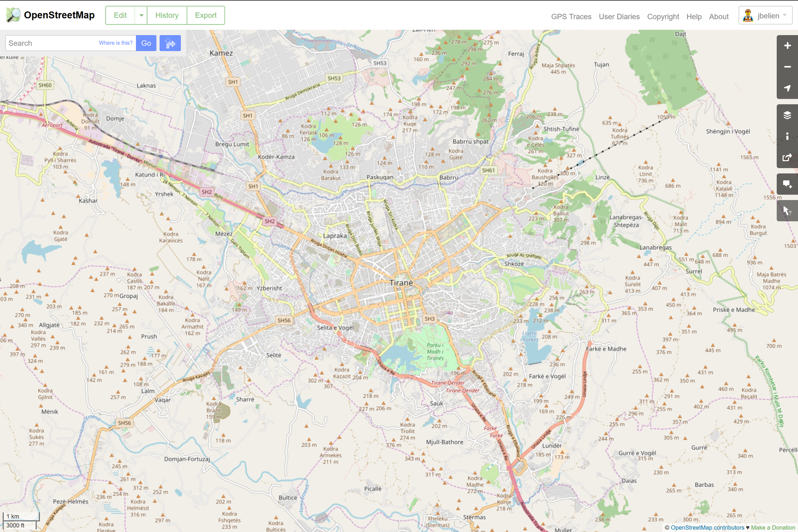Viewport: 798px width, 532px height.
Task: Expand the Edit dropdown arrow
Action: tap(141, 15)
